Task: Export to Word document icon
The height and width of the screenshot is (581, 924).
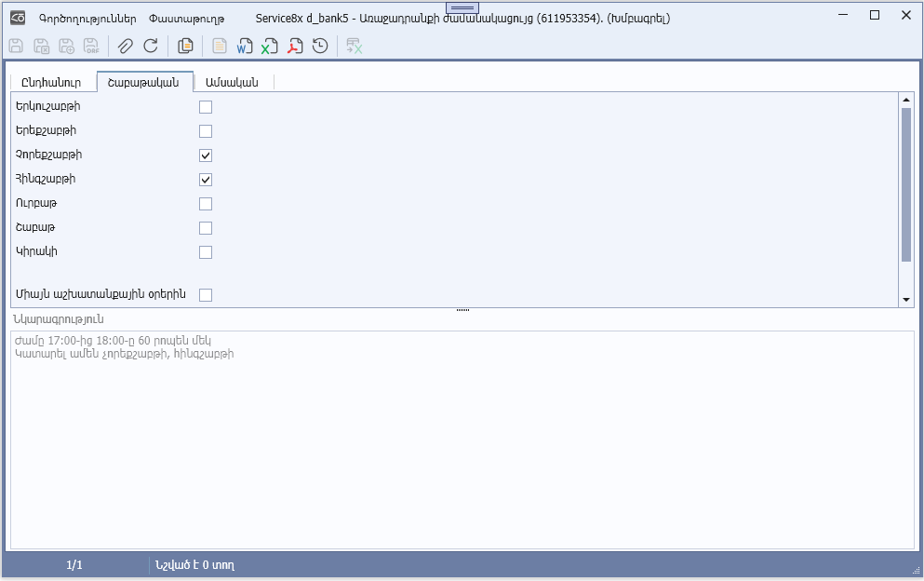Action: point(245,46)
